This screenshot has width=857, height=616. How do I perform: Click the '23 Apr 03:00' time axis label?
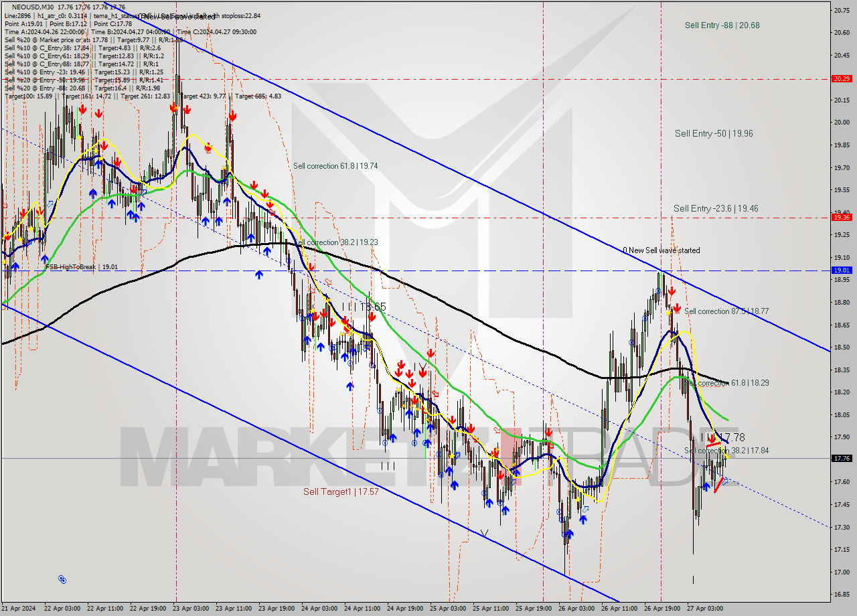pyautogui.click(x=191, y=609)
